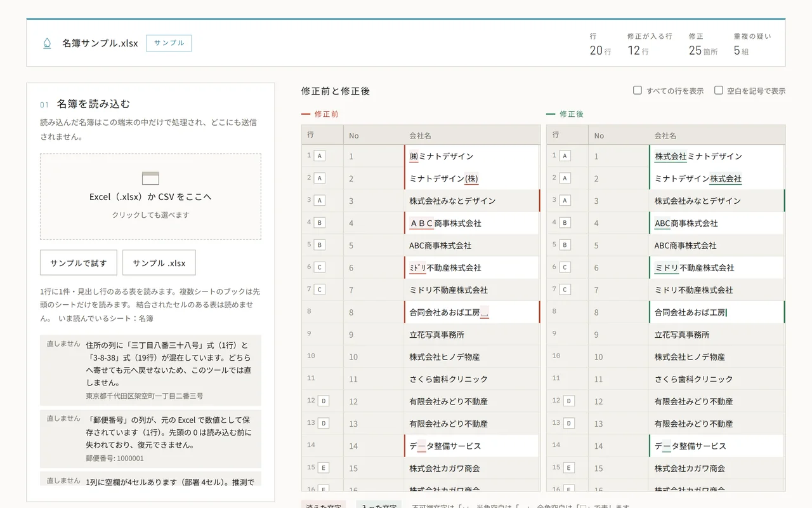This screenshot has height=508, width=812.
Task: Click duplicate badge B on row 4 in 修正後 table
Action: tap(565, 223)
